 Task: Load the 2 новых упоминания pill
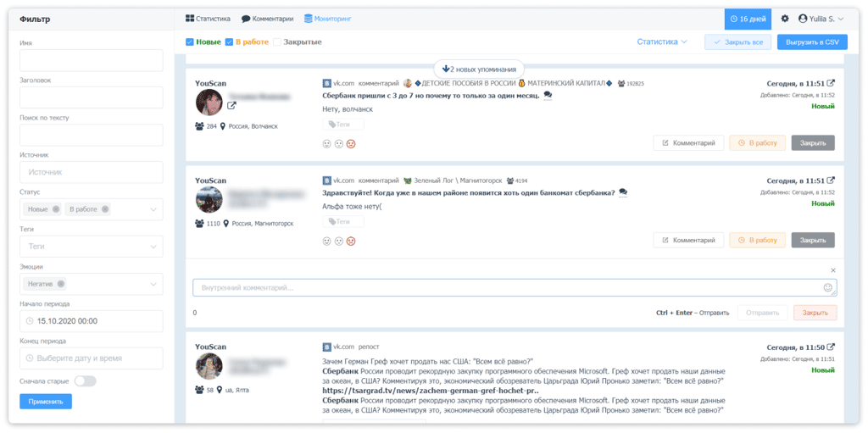tap(479, 69)
